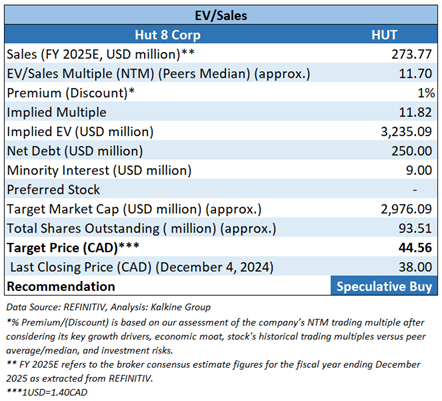Screen dimensions: 442x401
Task: Select the dash value for Preferred Stock
Action: pyautogui.click(x=415, y=190)
